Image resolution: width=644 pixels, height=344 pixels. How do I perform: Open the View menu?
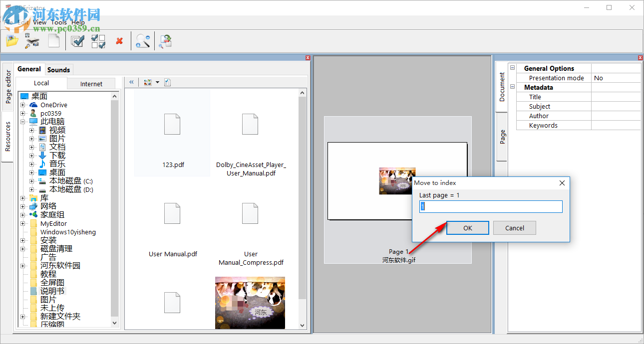[x=40, y=22]
